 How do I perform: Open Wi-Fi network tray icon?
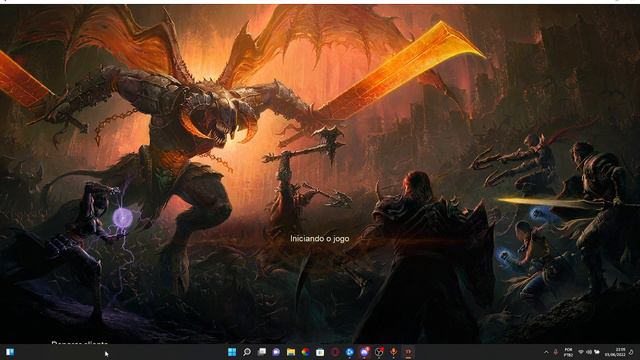[x=581, y=352]
